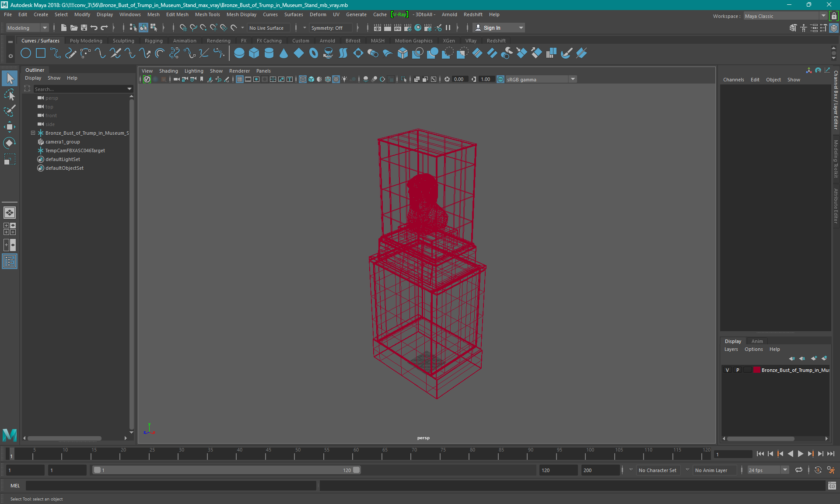Activate the Select tool in toolbox
Screen dimensions: 840x504
[x=10, y=79]
